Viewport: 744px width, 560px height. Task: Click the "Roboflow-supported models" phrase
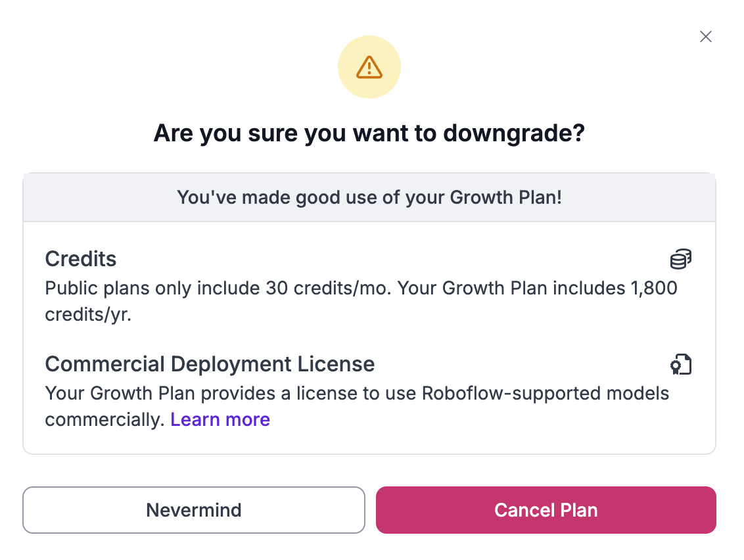pos(545,394)
